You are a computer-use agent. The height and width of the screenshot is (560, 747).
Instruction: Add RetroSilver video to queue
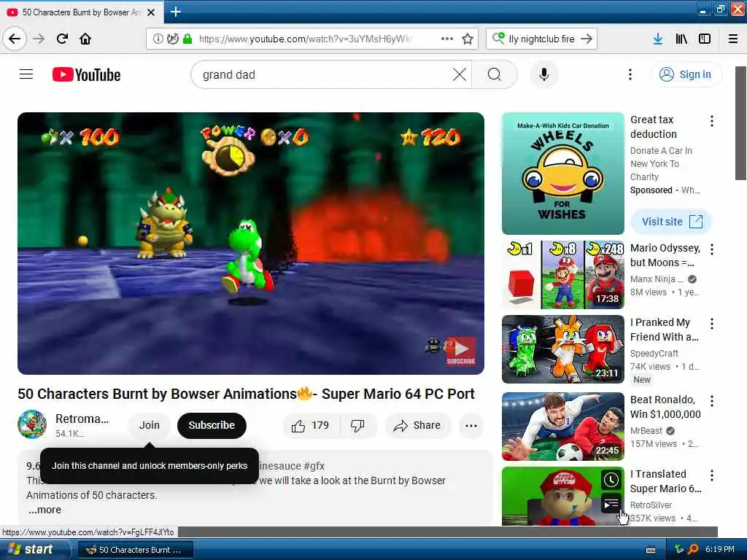(611, 503)
